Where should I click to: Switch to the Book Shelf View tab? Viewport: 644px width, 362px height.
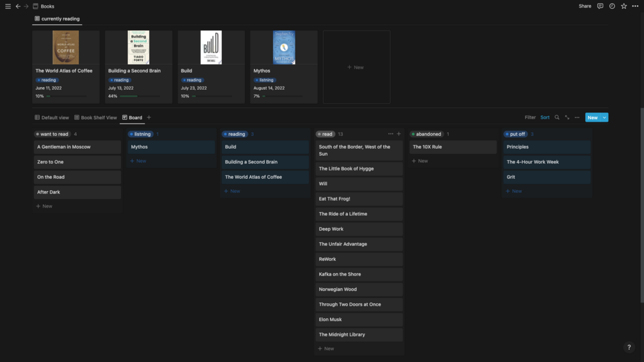95,117
